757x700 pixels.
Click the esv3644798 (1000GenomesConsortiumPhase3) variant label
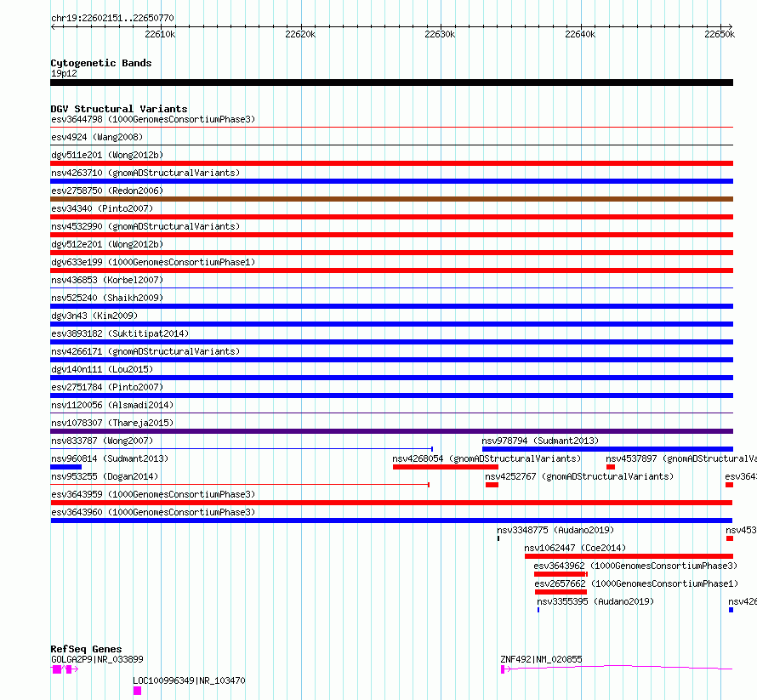(153, 119)
